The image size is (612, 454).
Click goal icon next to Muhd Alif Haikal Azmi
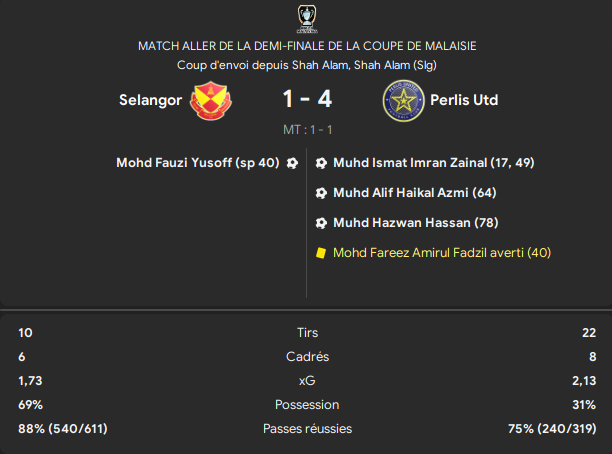click(x=321, y=193)
